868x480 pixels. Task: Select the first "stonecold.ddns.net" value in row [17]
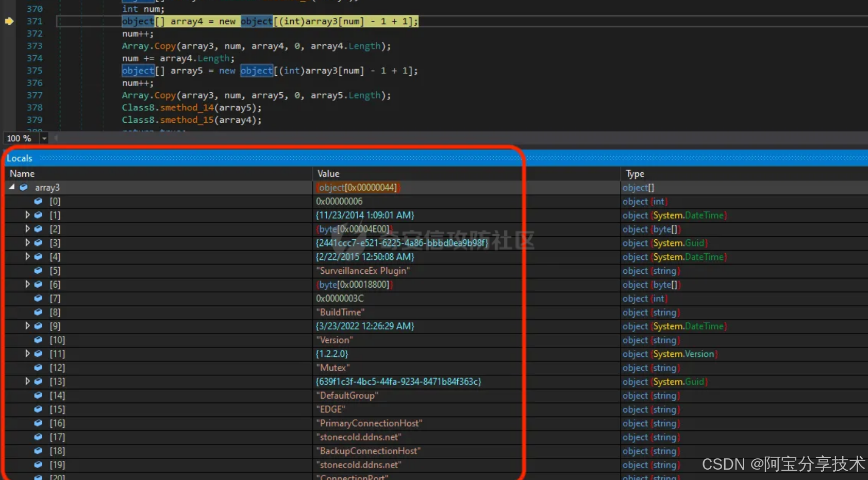(359, 437)
